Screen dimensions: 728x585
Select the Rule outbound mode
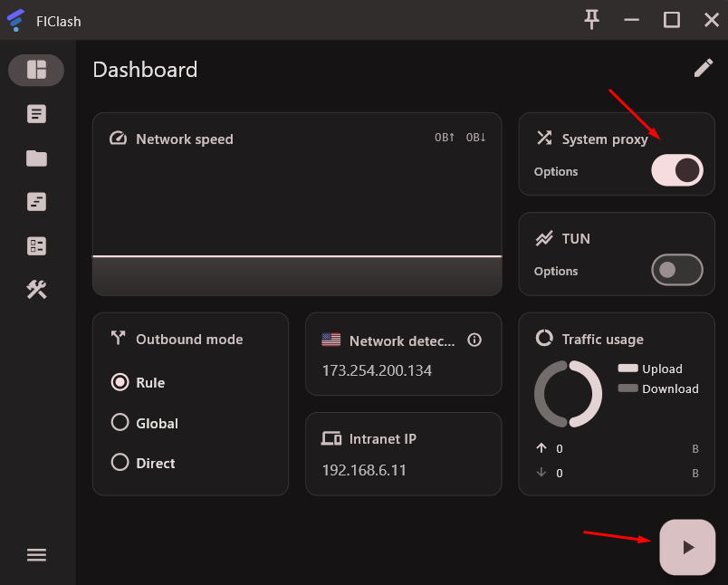(x=138, y=382)
